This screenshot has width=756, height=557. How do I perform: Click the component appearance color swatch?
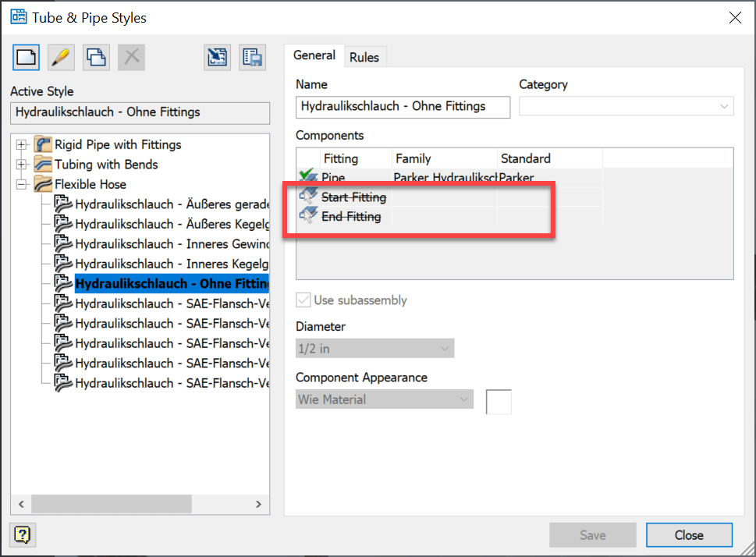499,402
